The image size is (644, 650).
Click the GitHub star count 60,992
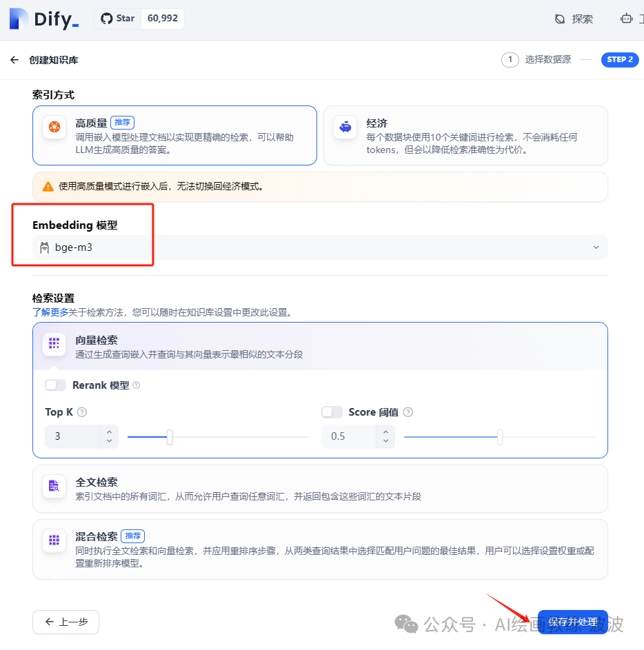tap(163, 19)
